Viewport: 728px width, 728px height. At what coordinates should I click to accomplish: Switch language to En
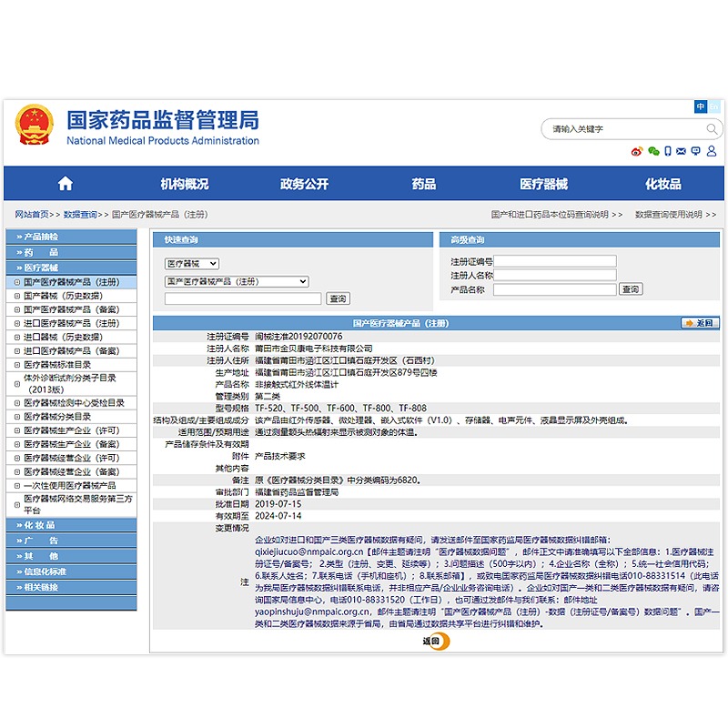point(714,106)
